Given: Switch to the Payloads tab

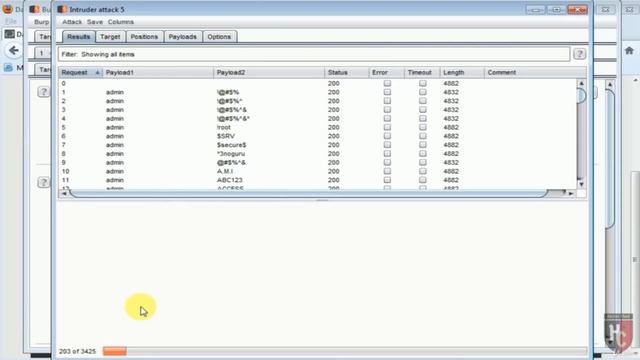Looking at the screenshot, I should pyautogui.click(x=182, y=37).
